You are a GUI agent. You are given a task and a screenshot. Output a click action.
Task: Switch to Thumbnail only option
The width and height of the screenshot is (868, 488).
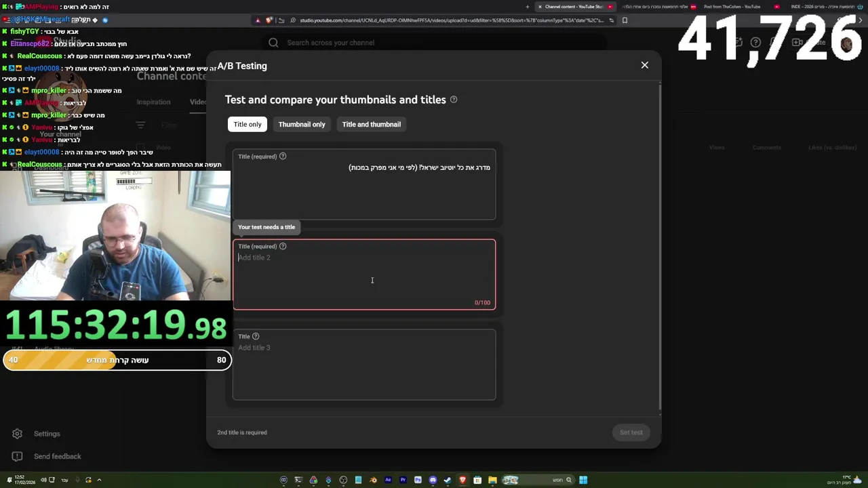click(x=302, y=124)
